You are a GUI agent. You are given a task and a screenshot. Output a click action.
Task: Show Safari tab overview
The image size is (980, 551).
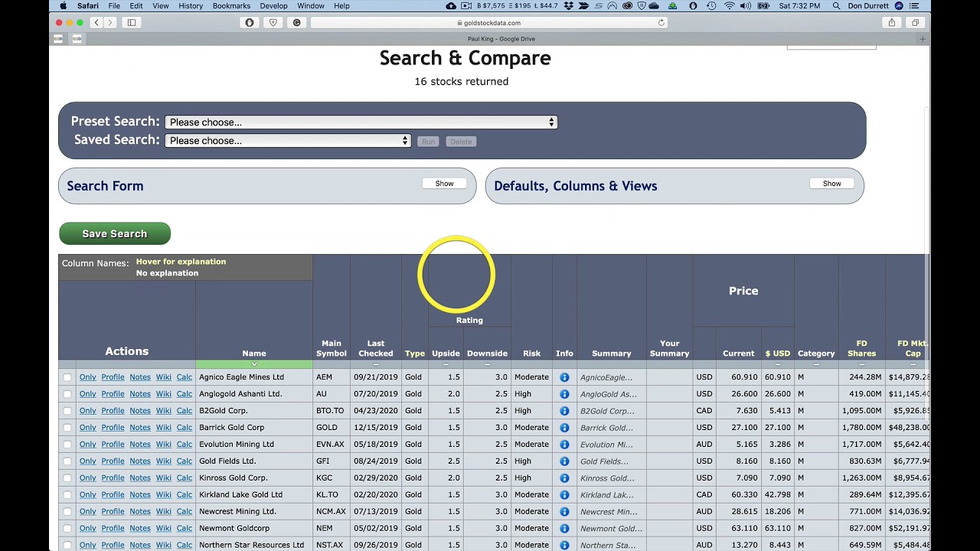pos(915,23)
